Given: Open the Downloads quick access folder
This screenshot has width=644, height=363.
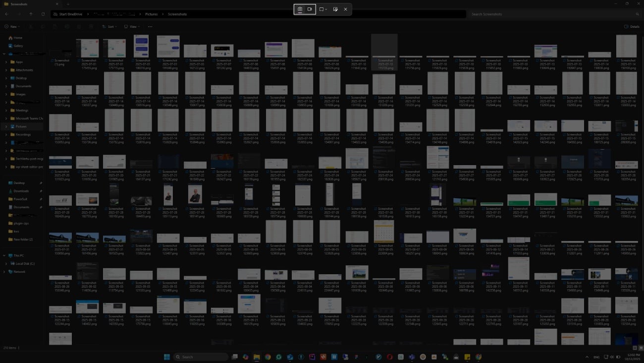Looking at the screenshot, I should pyautogui.click(x=21, y=191).
